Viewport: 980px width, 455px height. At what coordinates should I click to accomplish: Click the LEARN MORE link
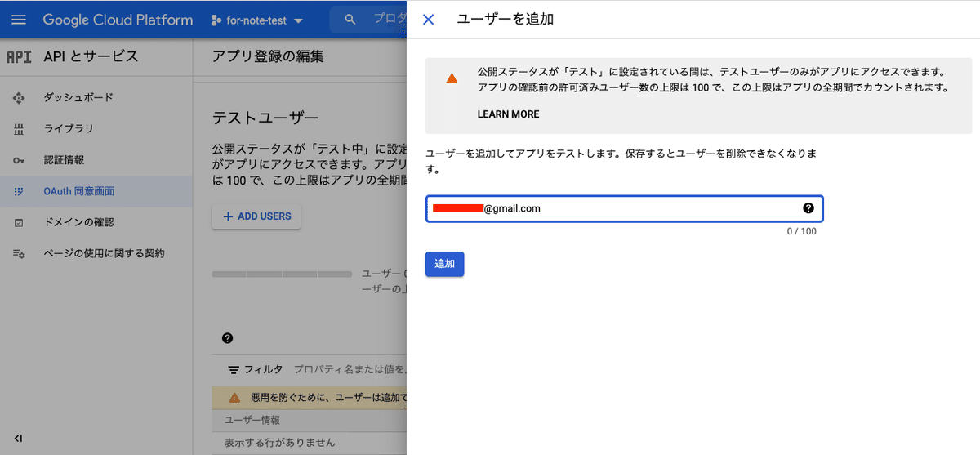click(508, 114)
